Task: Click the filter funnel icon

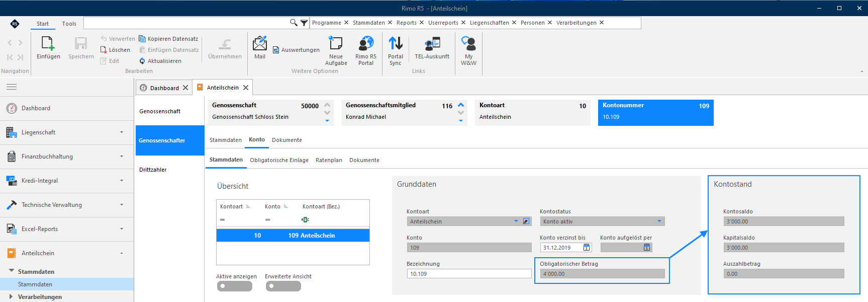Action: (304, 23)
